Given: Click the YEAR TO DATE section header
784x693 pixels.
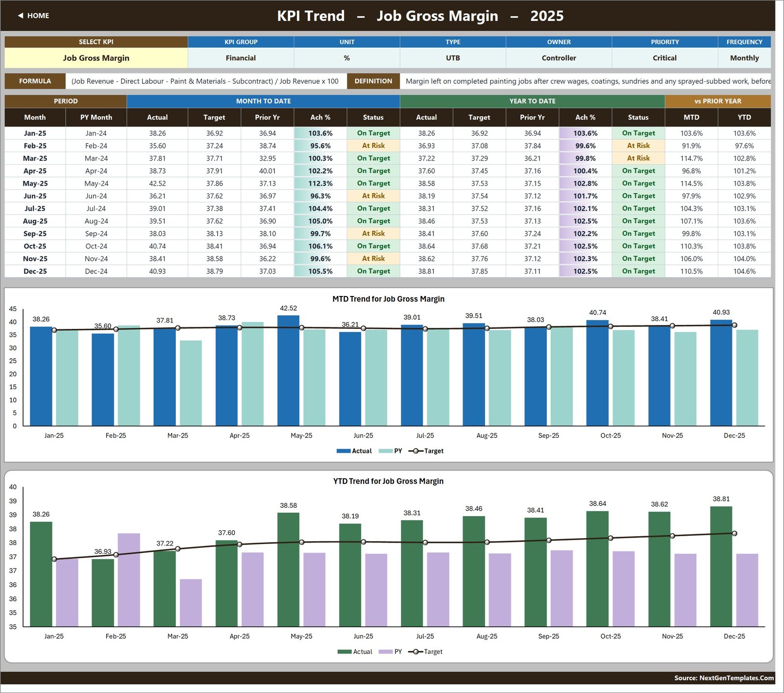Looking at the screenshot, I should coord(533,101).
